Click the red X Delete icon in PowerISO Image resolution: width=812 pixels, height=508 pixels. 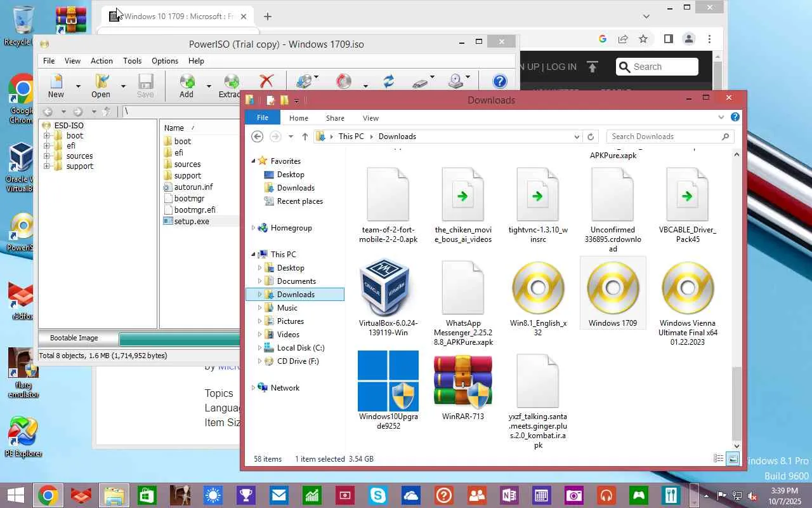click(266, 81)
